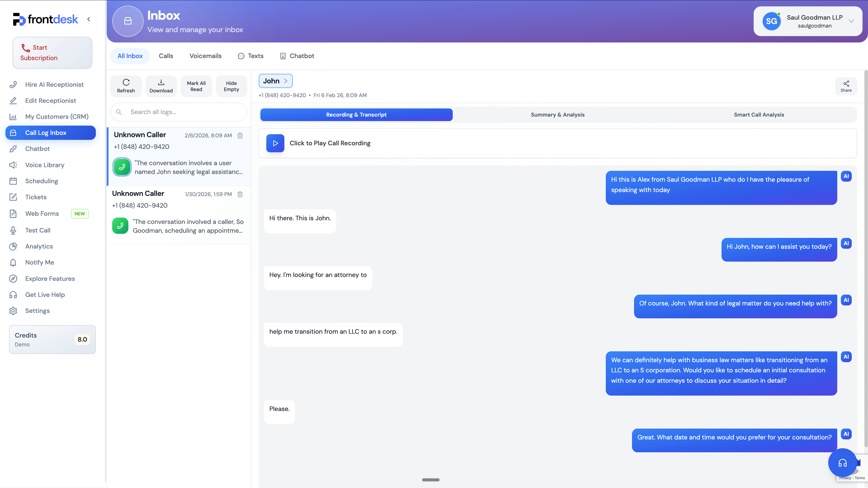Switch to All Inbox tab
This screenshot has width=868, height=488.
coord(130,56)
